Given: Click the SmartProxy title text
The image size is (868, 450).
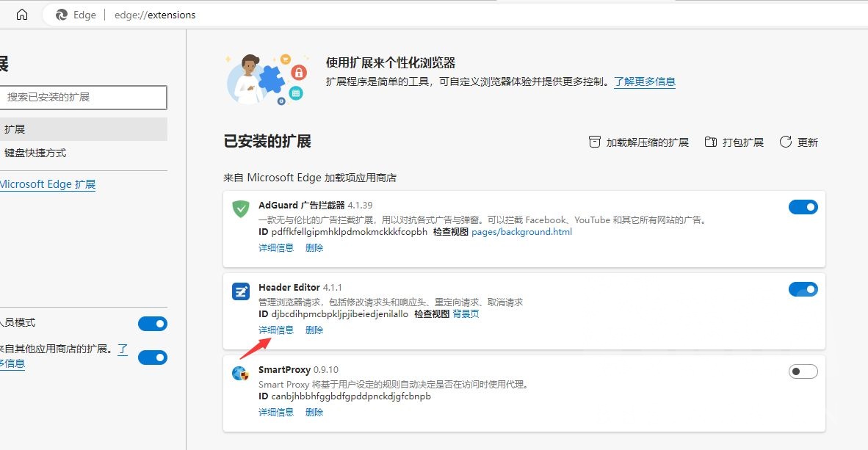Looking at the screenshot, I should [284, 370].
